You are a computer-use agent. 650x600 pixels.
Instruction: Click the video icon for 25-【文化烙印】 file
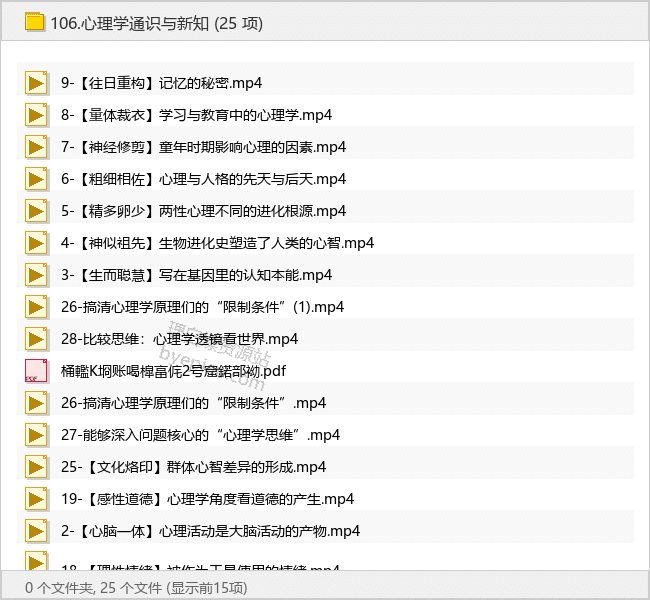[x=36, y=467]
